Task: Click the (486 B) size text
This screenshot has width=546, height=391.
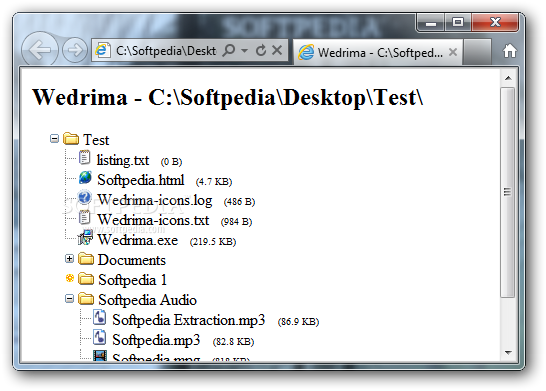Action: pyautogui.click(x=239, y=202)
